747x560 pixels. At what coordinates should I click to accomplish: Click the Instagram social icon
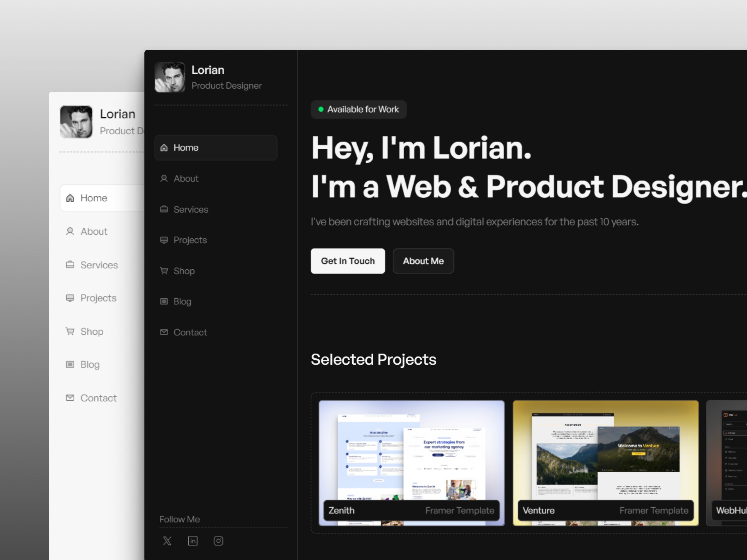click(218, 541)
